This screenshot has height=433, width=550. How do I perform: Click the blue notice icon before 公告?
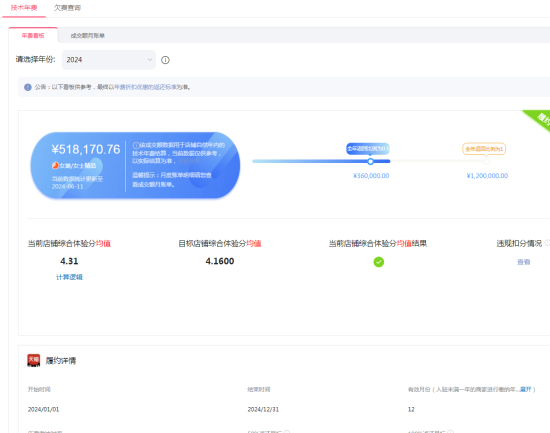coord(28,87)
